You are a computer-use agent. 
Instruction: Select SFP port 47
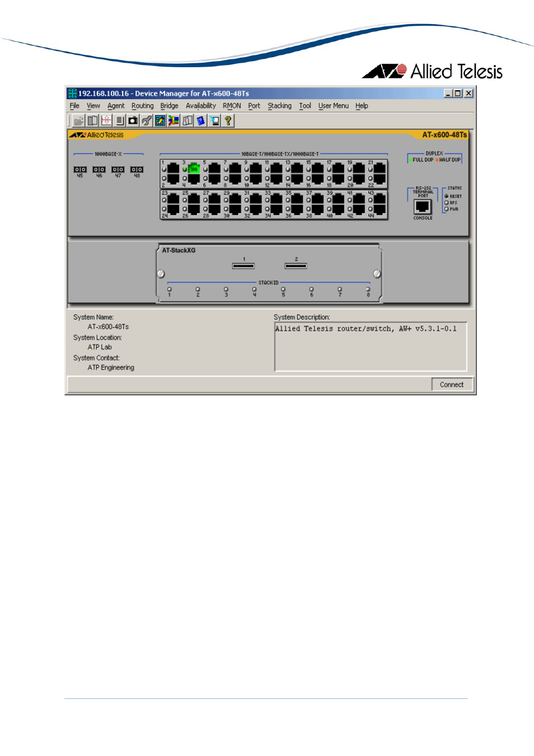118,169
